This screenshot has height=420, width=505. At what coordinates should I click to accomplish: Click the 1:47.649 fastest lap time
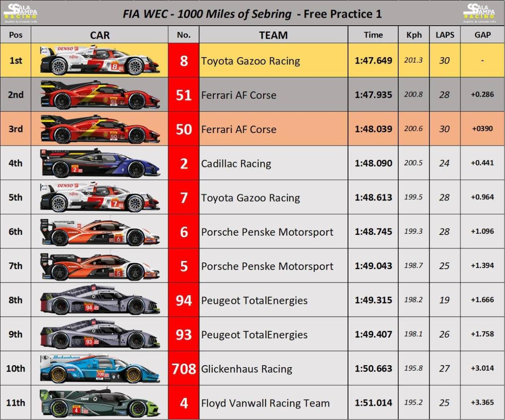pos(373,60)
